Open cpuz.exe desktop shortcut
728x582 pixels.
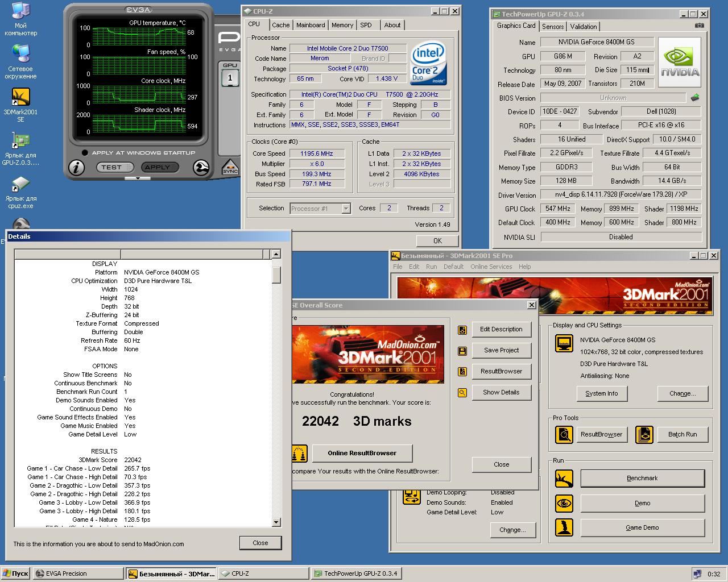(x=21, y=192)
